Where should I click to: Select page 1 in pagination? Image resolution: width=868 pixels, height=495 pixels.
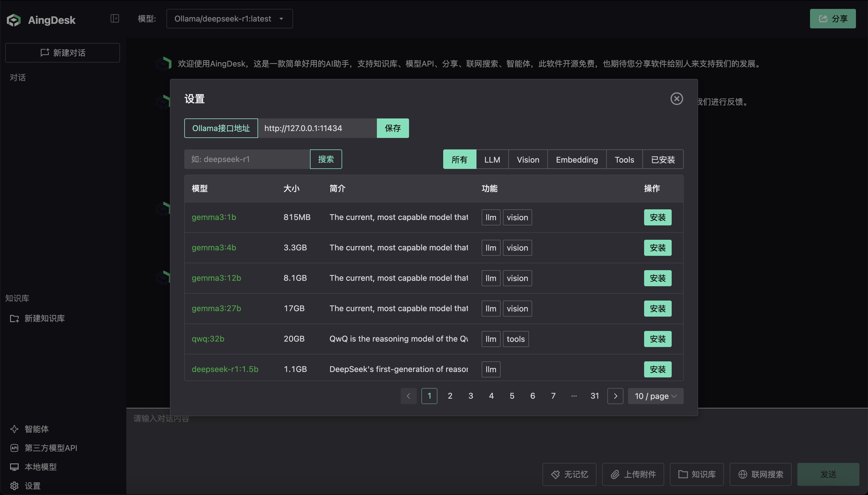tap(429, 396)
